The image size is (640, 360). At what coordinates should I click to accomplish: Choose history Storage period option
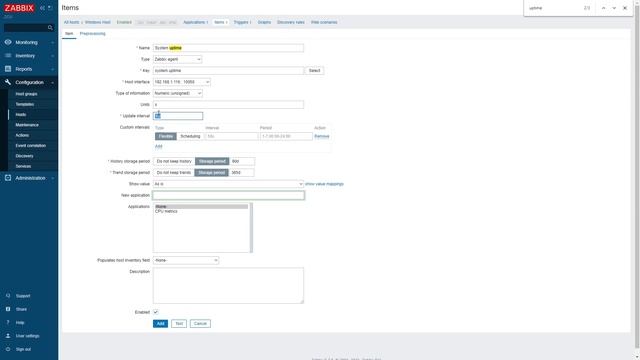(x=212, y=161)
